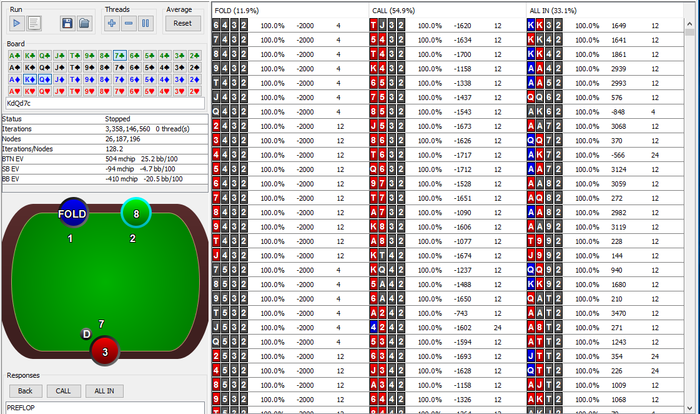The width and height of the screenshot is (700, 414).
Task: Toggle the 6 of spades board card
Action: click(x=134, y=67)
